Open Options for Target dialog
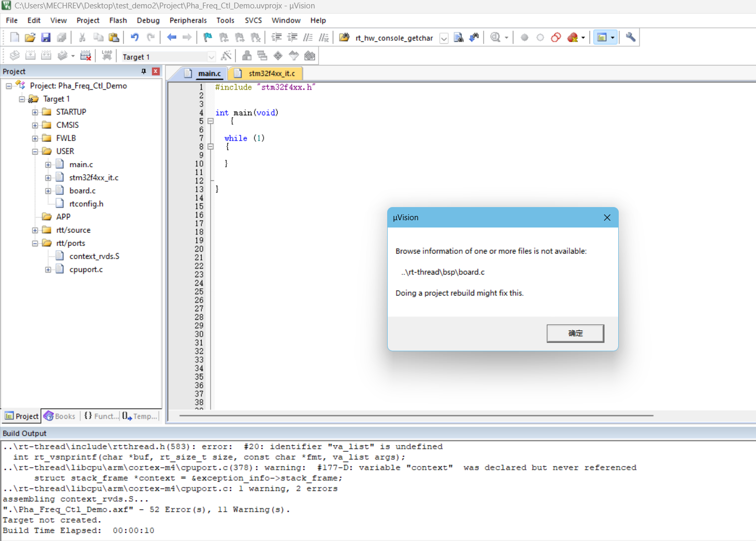756x541 pixels. 226,56
